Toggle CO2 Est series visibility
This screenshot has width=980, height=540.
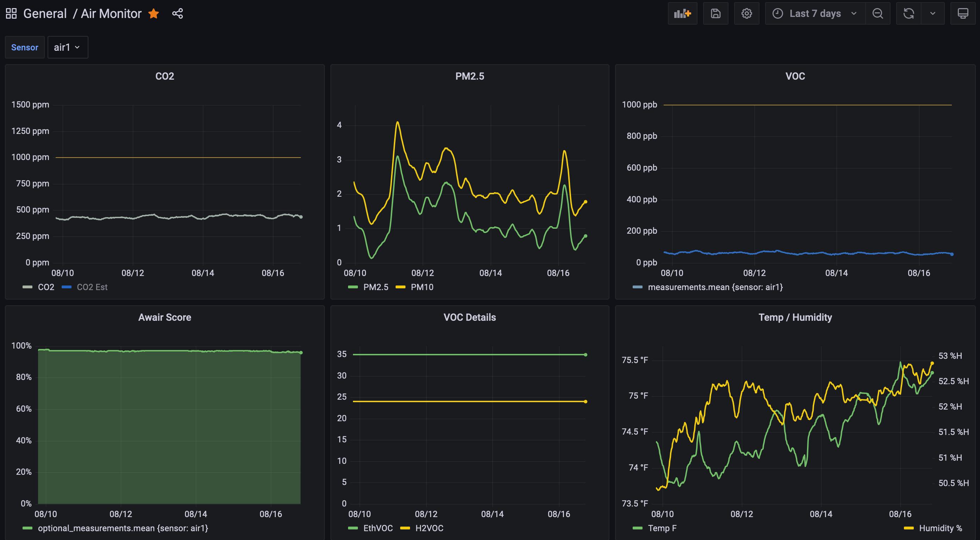pyautogui.click(x=92, y=287)
